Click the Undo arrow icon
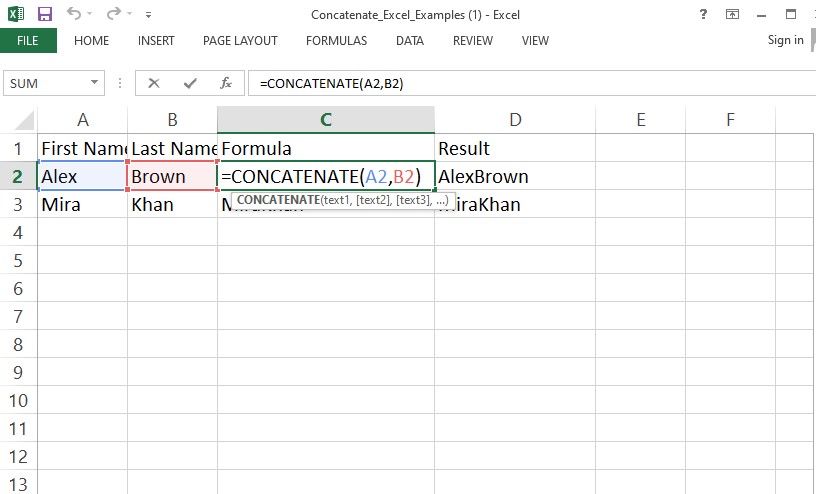The image size is (816, 494). click(x=74, y=15)
